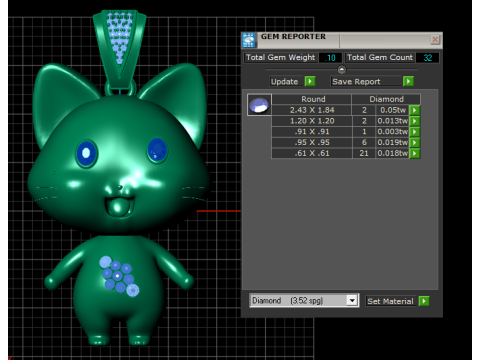This screenshot has height=360, width=480.
Task: Select the cat's right blue gem eye
Action: point(157,150)
